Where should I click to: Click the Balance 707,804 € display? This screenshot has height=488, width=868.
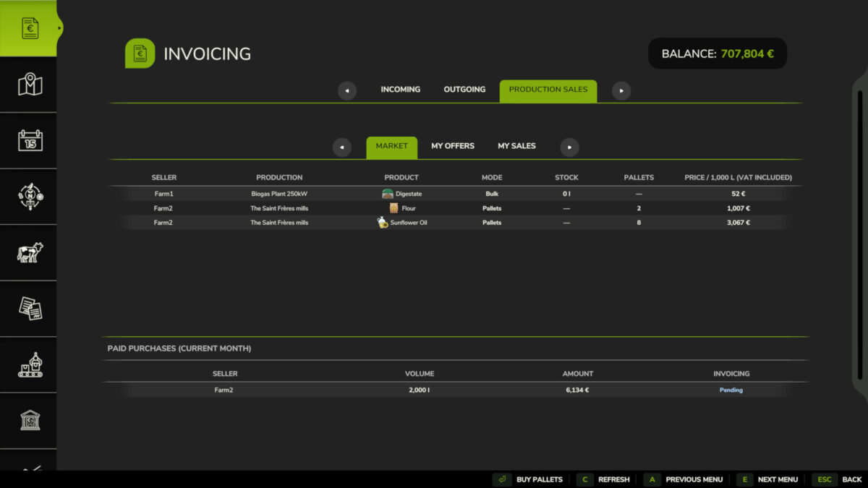pyautogui.click(x=718, y=53)
